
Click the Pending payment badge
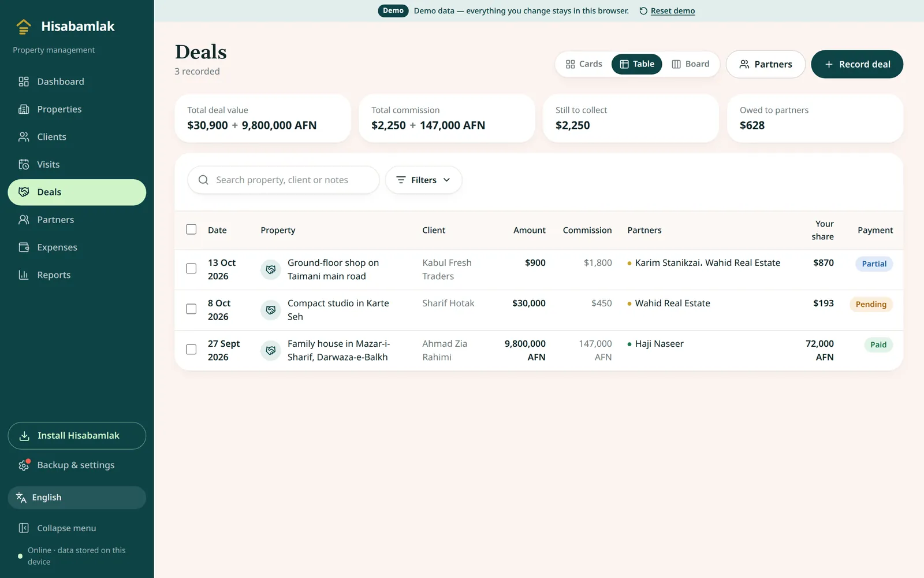click(x=871, y=305)
